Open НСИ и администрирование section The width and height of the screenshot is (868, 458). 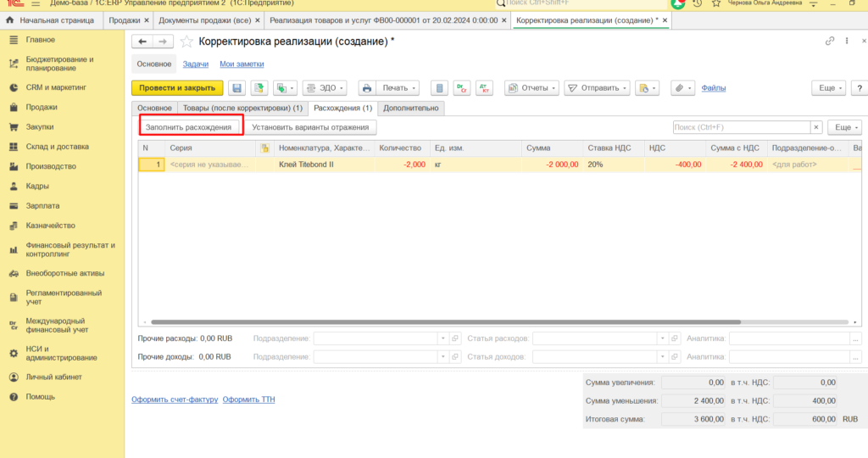click(x=62, y=354)
